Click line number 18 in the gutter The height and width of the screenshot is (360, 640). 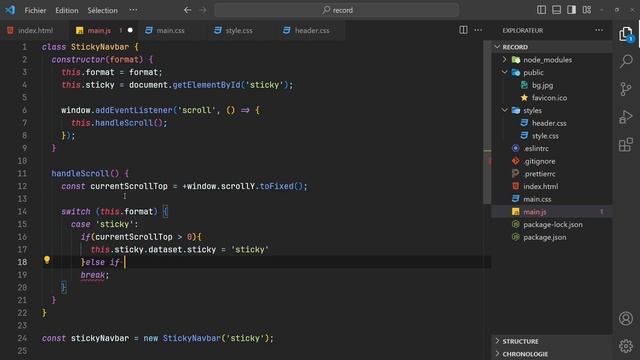pos(22,262)
